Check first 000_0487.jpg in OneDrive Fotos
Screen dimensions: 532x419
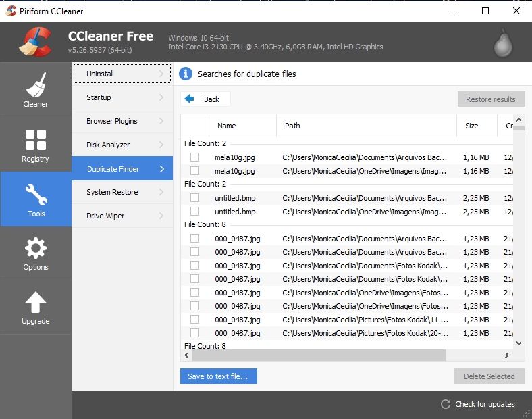click(194, 293)
